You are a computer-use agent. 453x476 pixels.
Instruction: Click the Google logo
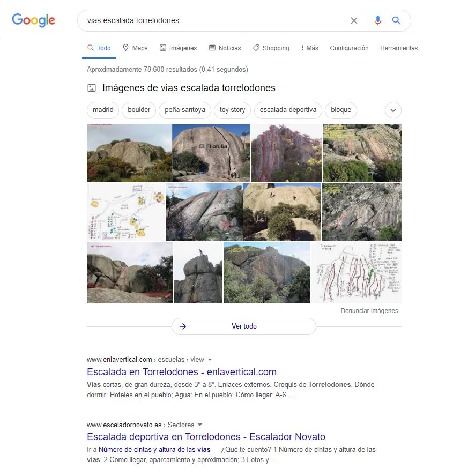click(34, 20)
